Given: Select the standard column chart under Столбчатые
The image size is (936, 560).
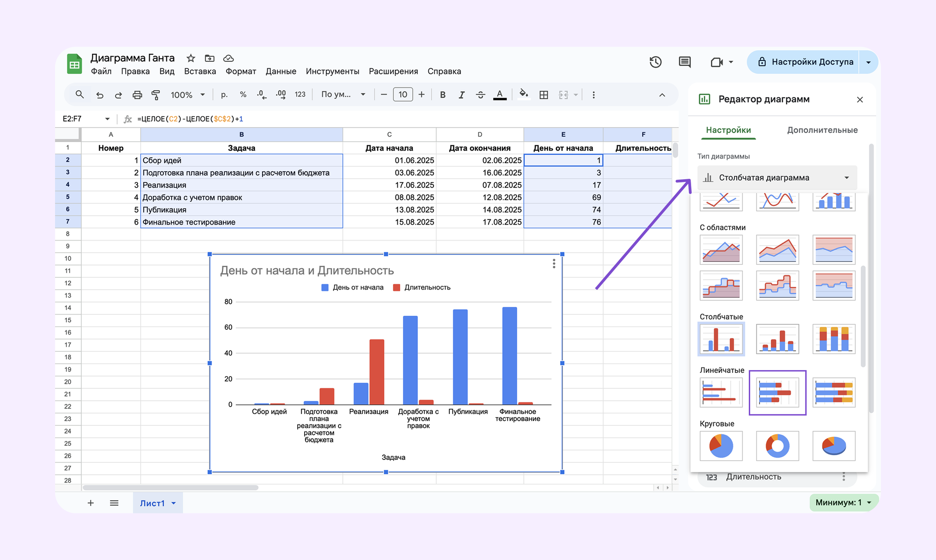Looking at the screenshot, I should [x=721, y=339].
